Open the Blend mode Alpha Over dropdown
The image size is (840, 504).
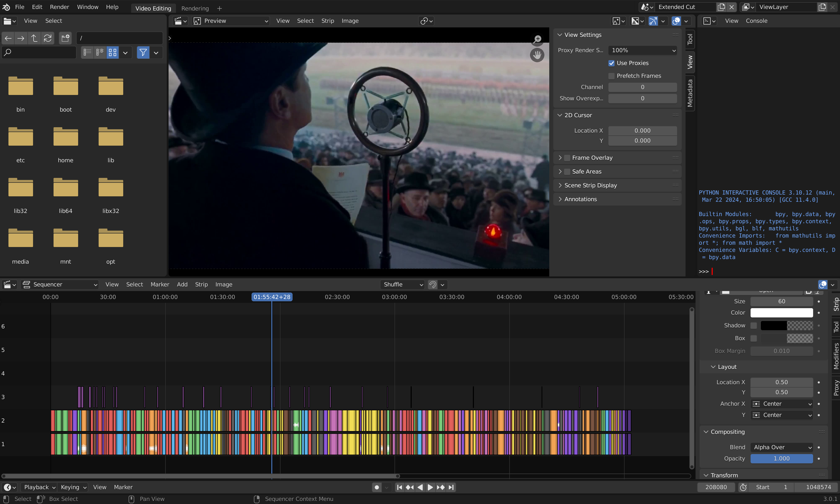tap(782, 447)
